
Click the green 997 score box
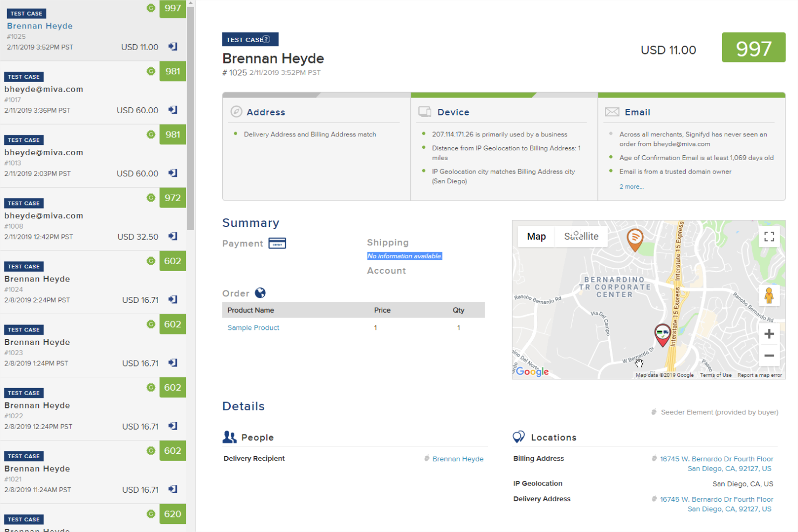(753, 47)
